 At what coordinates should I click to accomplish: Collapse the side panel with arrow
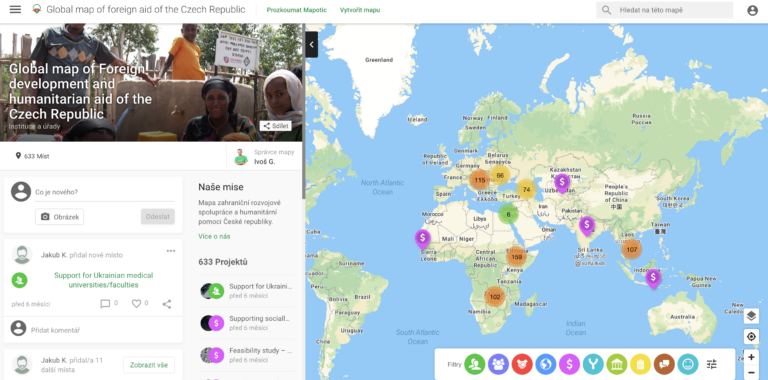(312, 45)
